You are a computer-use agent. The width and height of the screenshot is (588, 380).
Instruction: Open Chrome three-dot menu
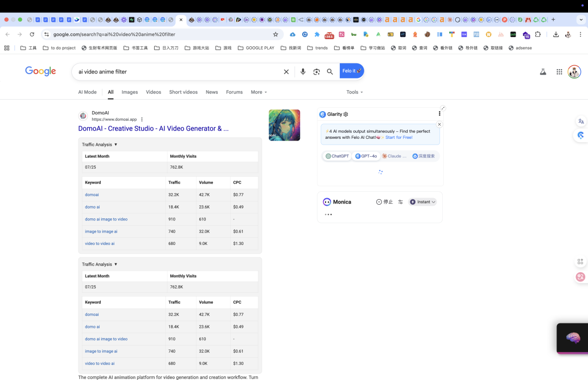click(580, 34)
